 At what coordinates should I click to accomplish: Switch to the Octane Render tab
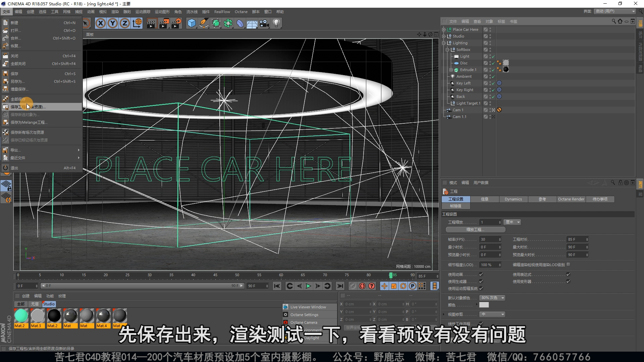[571, 199]
